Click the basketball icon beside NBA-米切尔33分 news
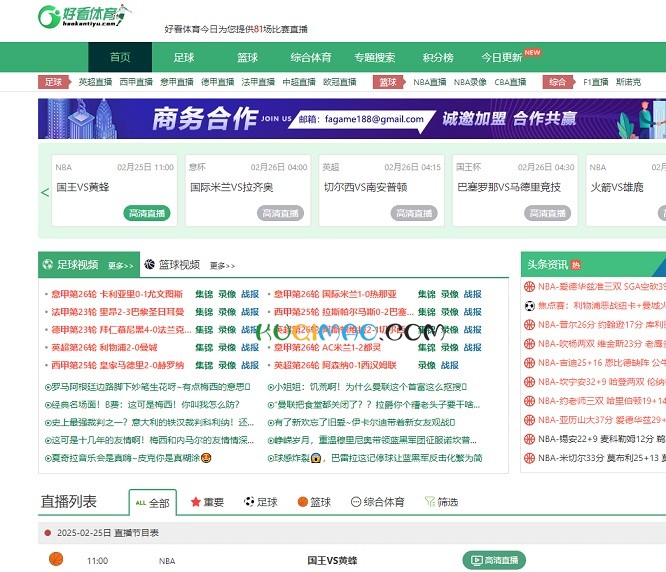The width and height of the screenshot is (666, 572). pyautogui.click(x=529, y=458)
